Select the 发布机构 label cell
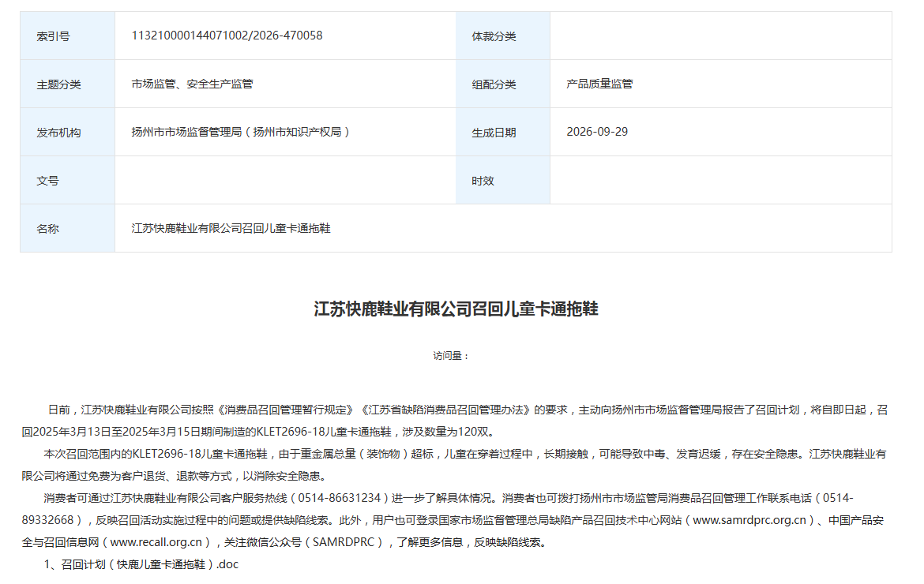The height and width of the screenshot is (584, 924). 68,133
